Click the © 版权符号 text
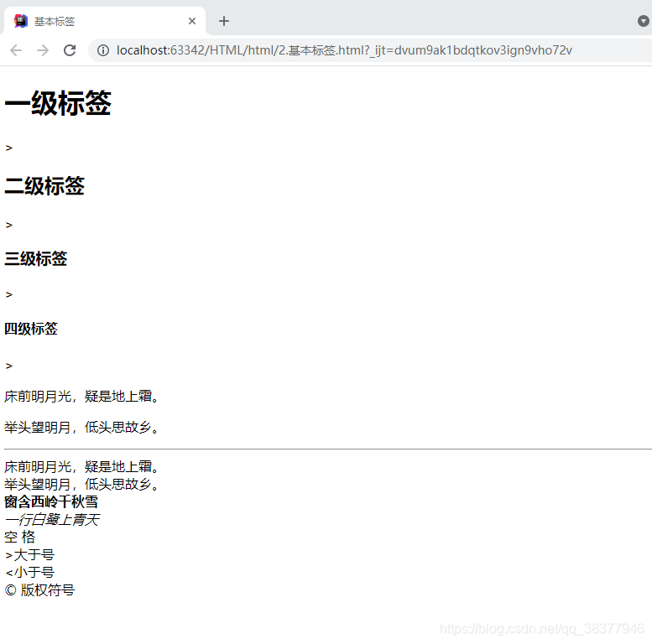652x644 pixels. tap(39, 590)
